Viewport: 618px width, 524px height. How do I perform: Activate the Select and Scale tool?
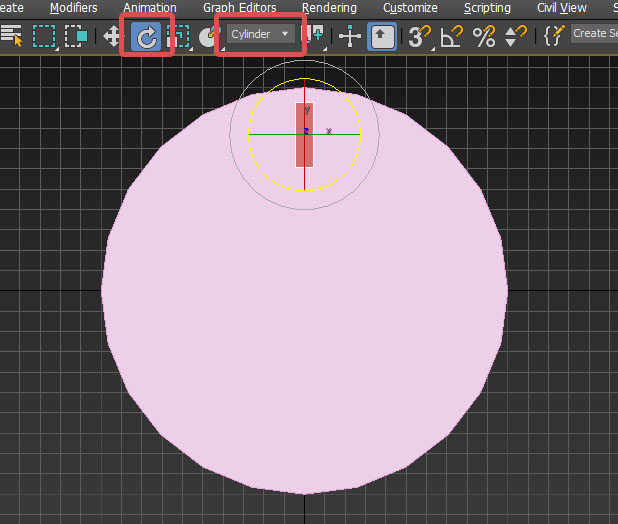[178, 36]
